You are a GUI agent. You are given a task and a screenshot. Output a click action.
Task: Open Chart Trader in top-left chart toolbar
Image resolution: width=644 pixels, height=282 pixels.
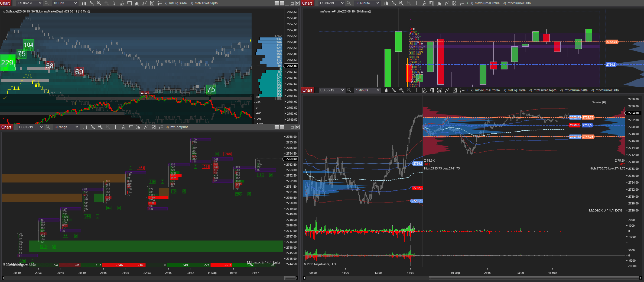pyautogui.click(x=129, y=3)
